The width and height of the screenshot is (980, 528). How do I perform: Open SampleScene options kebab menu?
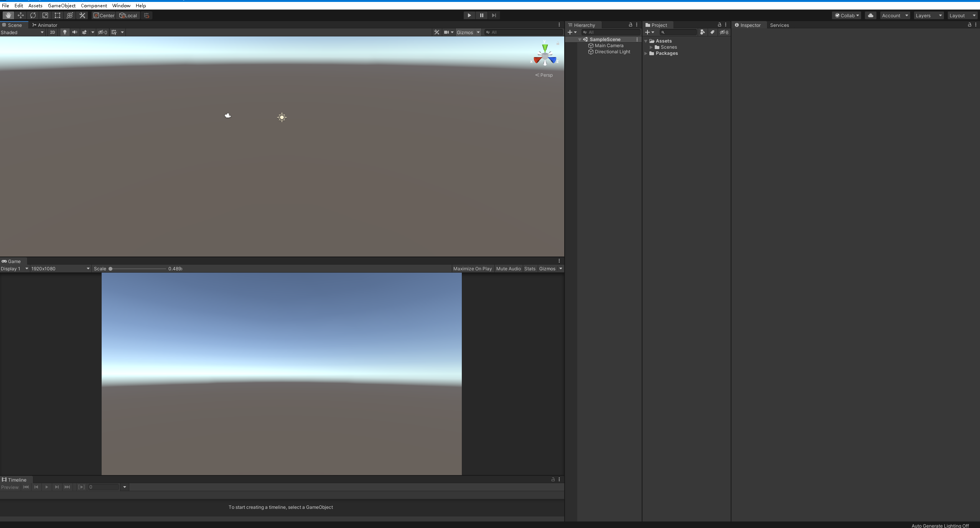(637, 39)
